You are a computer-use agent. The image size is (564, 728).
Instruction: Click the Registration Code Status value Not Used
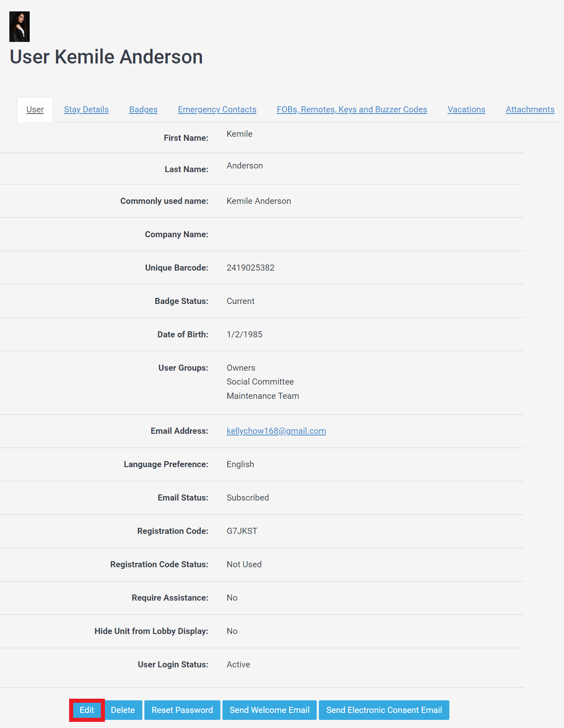244,564
